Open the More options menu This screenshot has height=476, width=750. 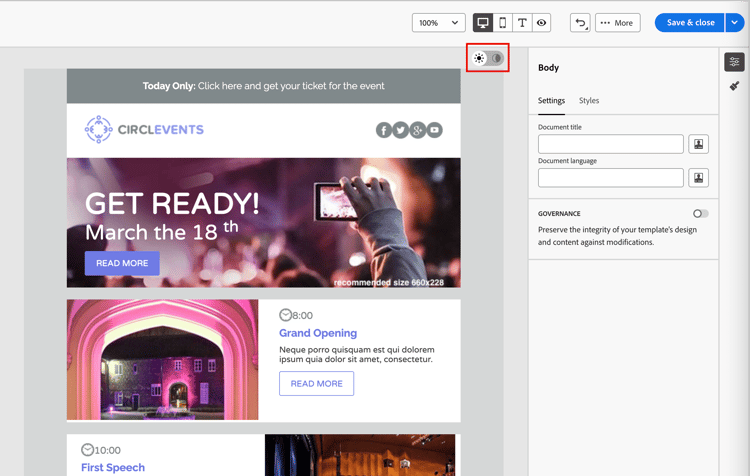[x=617, y=23]
